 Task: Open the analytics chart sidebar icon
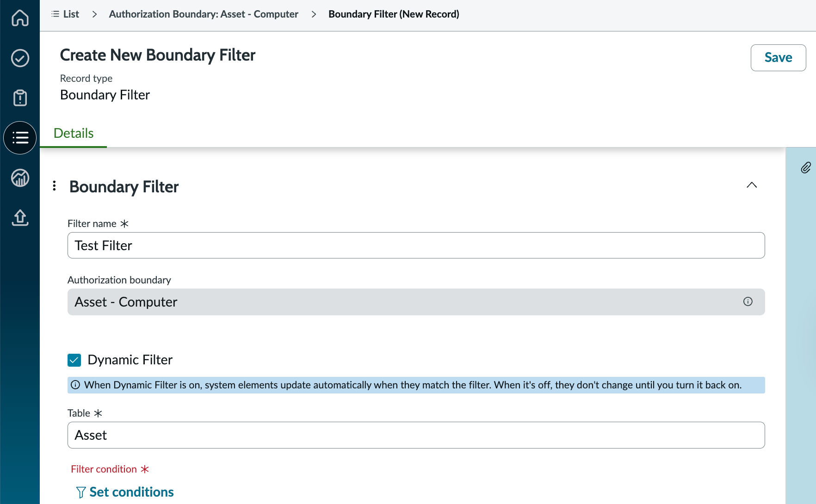tap(20, 178)
